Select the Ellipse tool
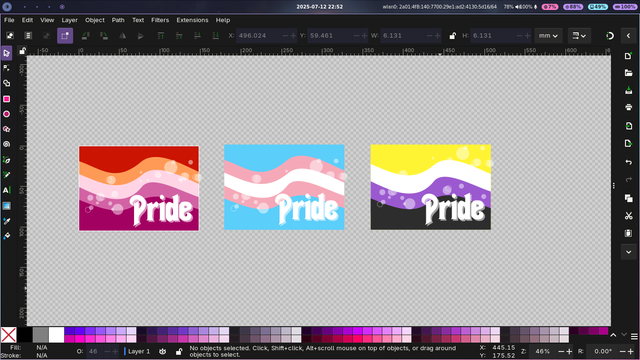 click(7, 114)
